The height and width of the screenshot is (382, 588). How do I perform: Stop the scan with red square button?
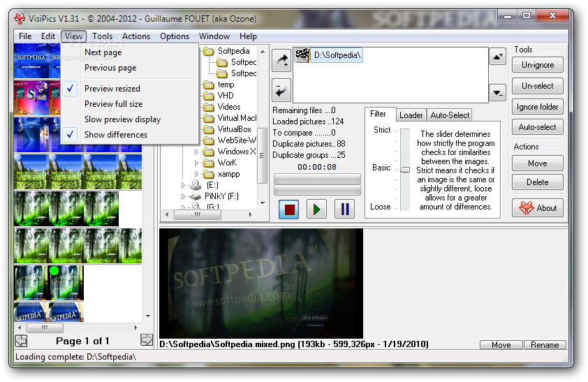pos(288,209)
